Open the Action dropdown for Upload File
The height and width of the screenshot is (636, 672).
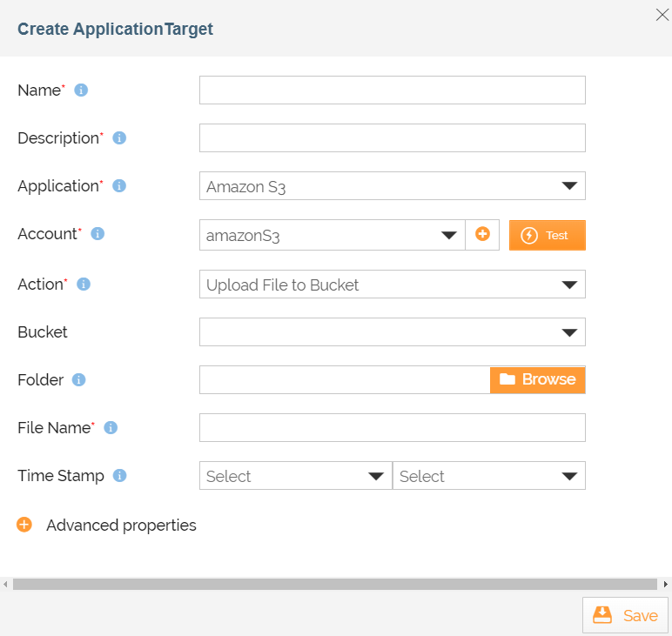coord(392,285)
